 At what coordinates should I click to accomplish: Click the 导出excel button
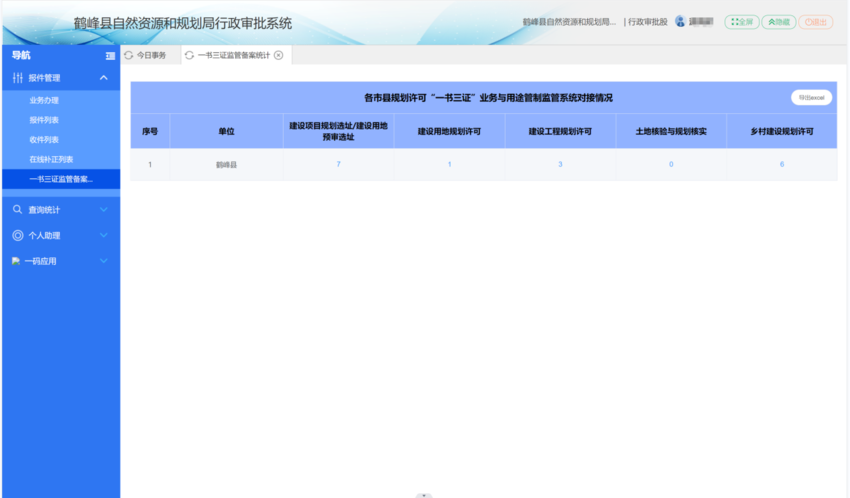[812, 98]
